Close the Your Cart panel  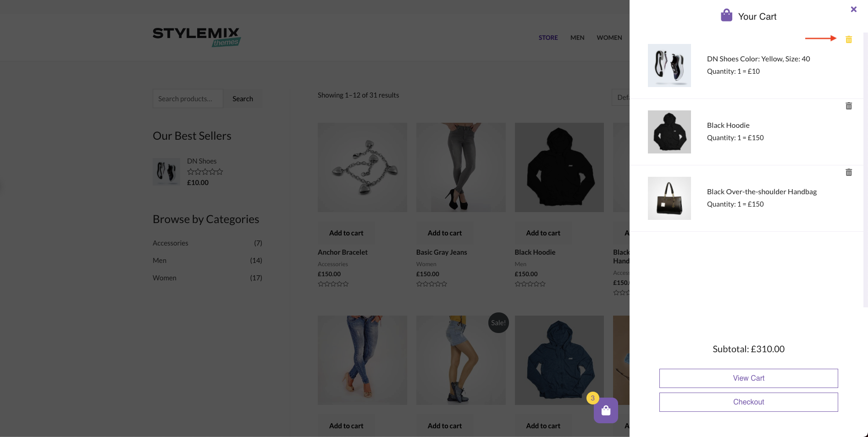coord(854,9)
